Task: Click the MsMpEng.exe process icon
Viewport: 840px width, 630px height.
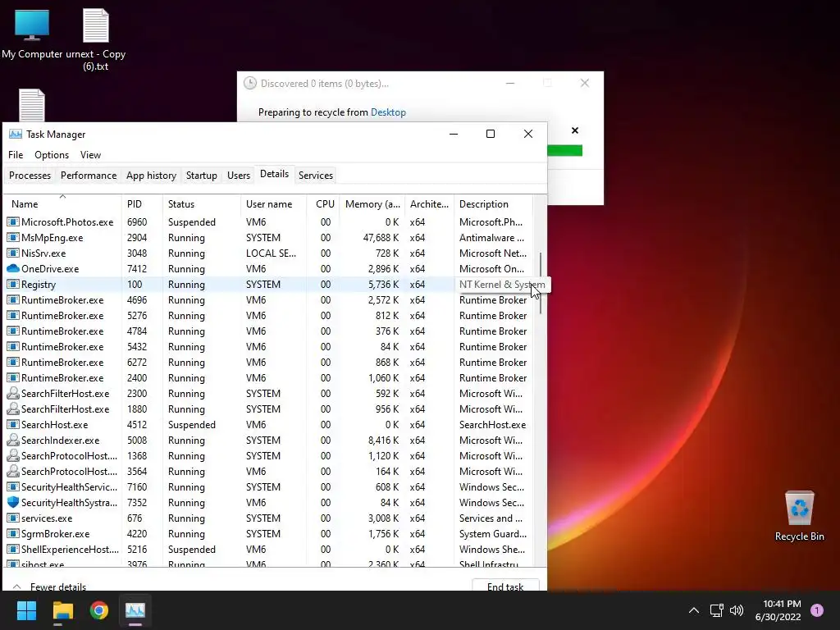Action: pos(13,237)
